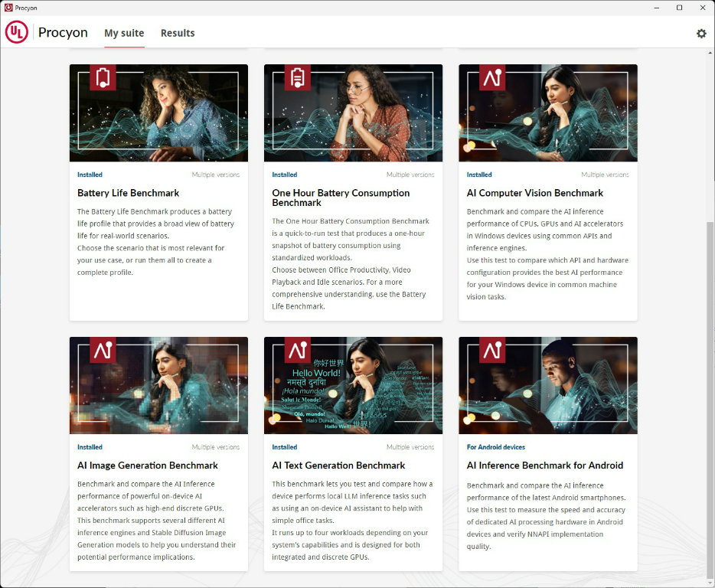Open the AI Image Generation Benchmark title
Screen dimensions: 715x588
point(147,465)
